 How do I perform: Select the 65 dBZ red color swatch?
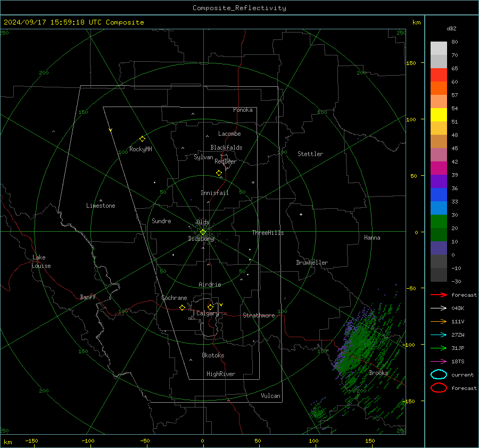439,75
